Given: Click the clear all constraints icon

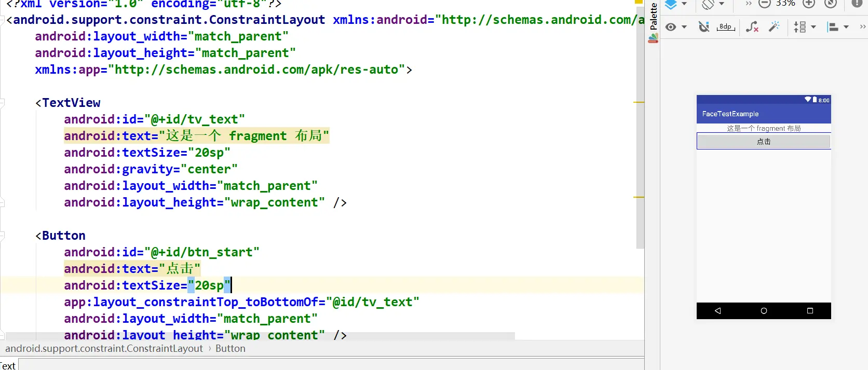Looking at the screenshot, I should [752, 27].
